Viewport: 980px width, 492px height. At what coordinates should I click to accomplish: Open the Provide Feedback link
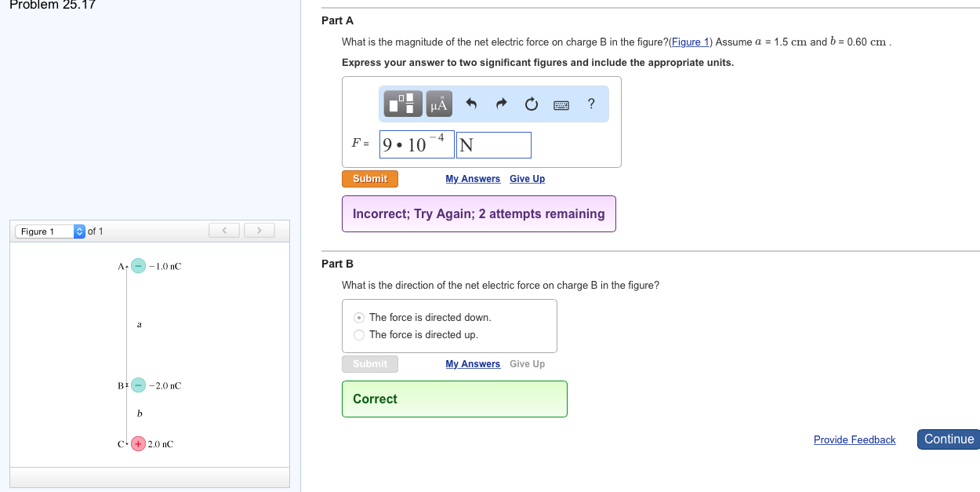[855, 439]
